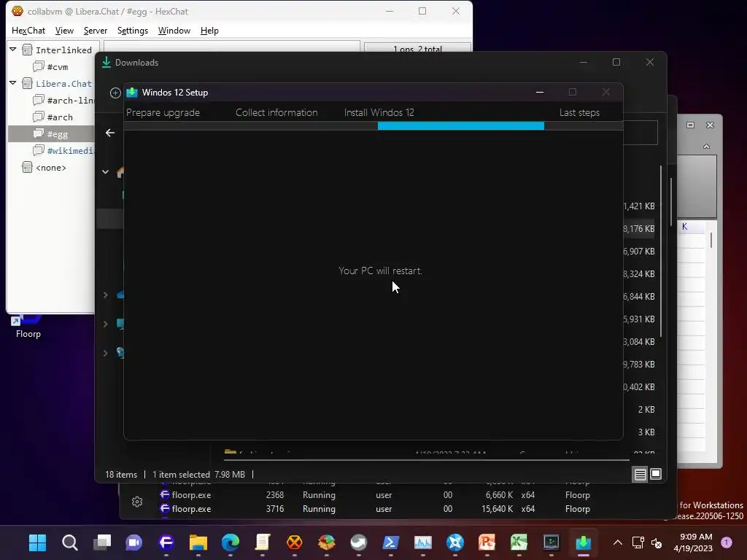The width and height of the screenshot is (747, 560).
Task: Open the HexChat menu
Action: (28, 31)
